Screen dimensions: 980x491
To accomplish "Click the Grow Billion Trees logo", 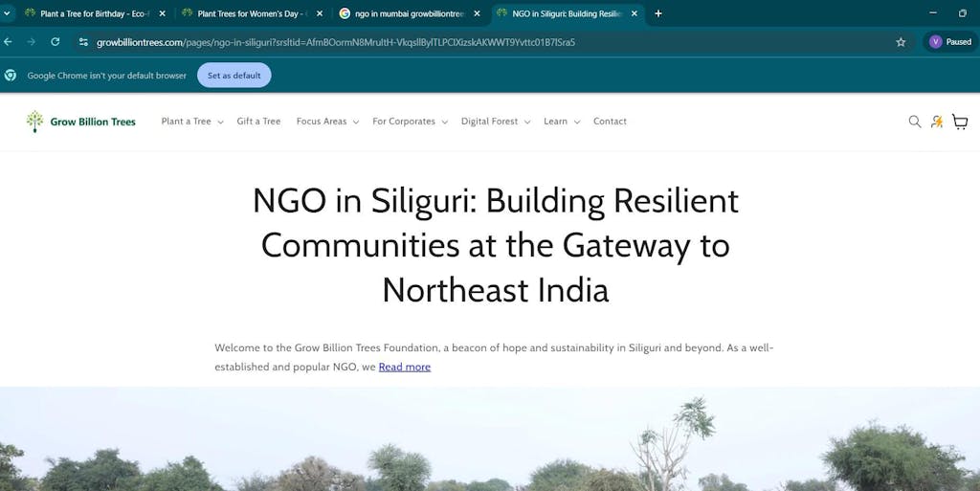I will pos(81,122).
